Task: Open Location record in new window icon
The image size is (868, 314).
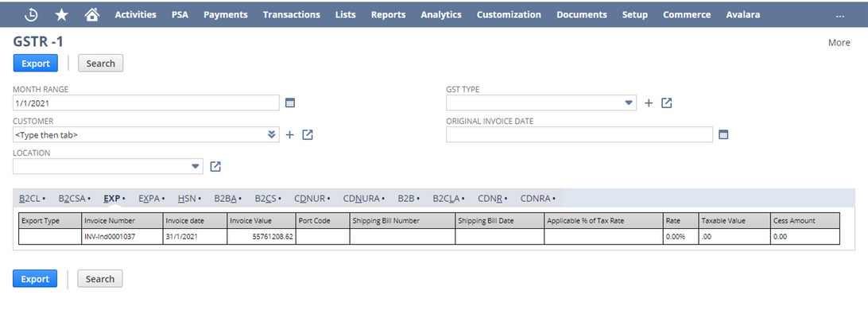Action: tap(215, 166)
